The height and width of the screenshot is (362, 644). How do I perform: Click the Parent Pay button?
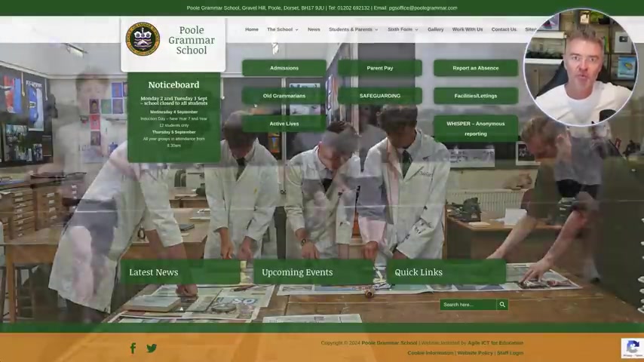pos(380,68)
